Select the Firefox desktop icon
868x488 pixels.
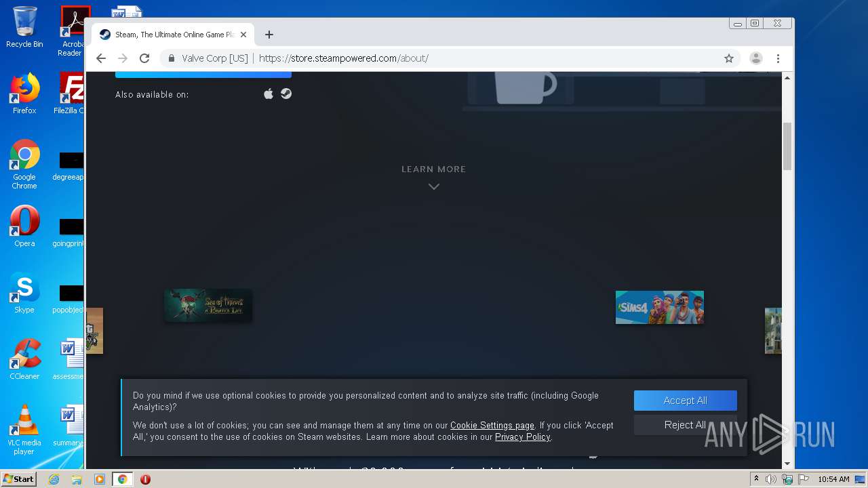[x=24, y=94]
